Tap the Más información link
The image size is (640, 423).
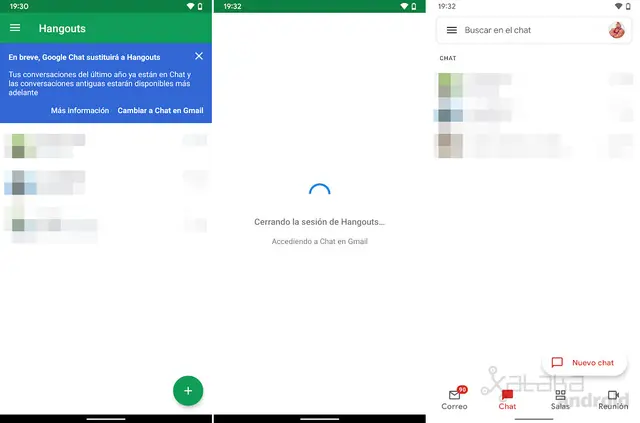(80, 110)
